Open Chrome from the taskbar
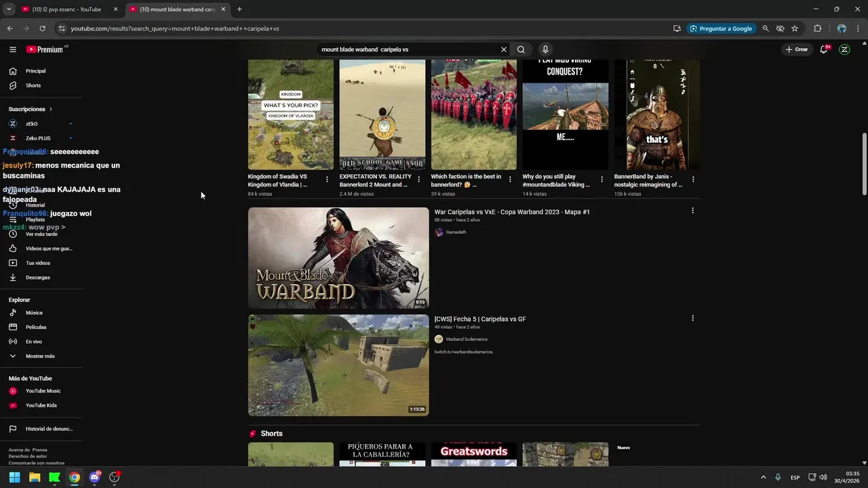Image resolution: width=868 pixels, height=488 pixels. coord(75,477)
